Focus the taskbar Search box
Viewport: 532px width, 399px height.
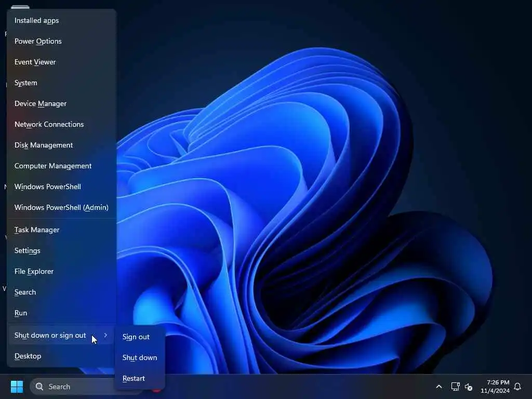tap(73, 387)
